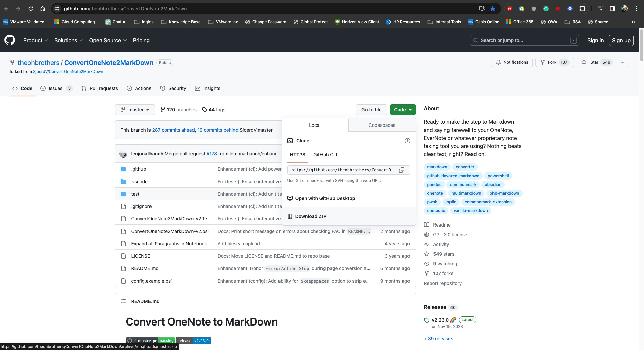Click the .github folder icon
Viewport: 644px width, 350px height.
click(x=123, y=169)
